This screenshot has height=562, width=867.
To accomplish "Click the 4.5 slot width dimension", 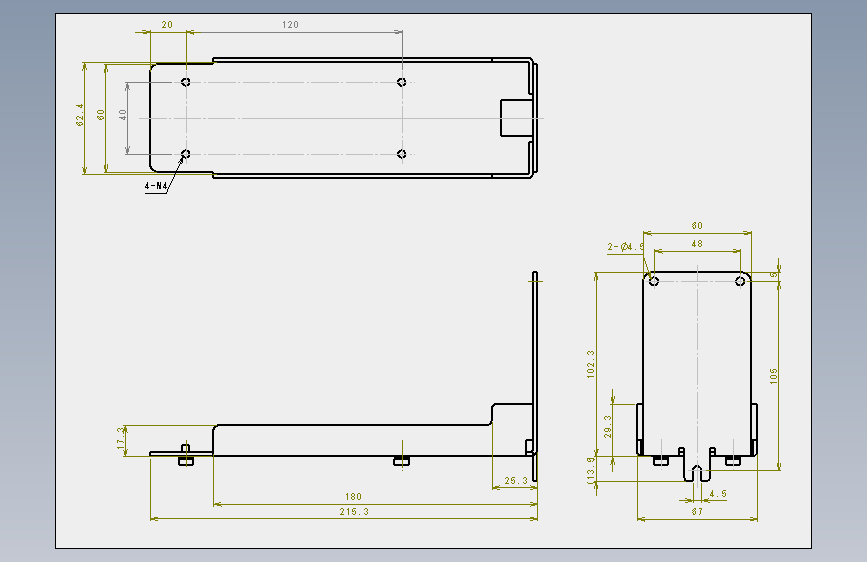I will pyautogui.click(x=718, y=493).
